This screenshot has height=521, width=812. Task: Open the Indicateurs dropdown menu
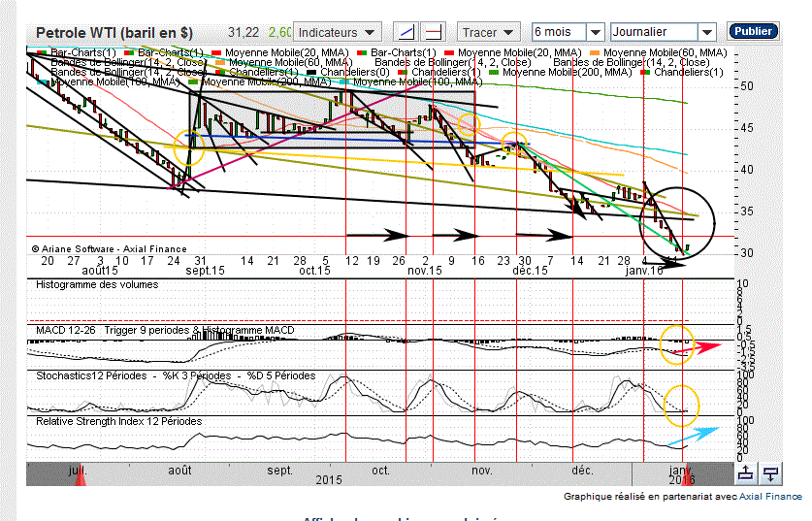338,32
